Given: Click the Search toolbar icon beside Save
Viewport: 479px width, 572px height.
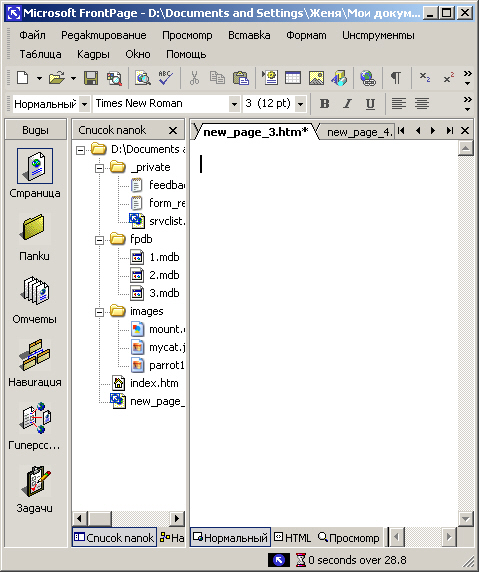Looking at the screenshot, I should (x=114, y=78).
